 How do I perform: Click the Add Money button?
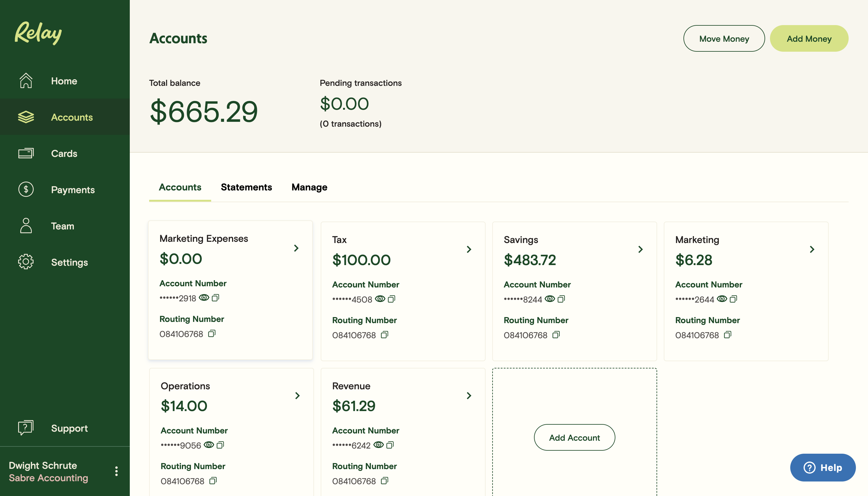pos(809,38)
